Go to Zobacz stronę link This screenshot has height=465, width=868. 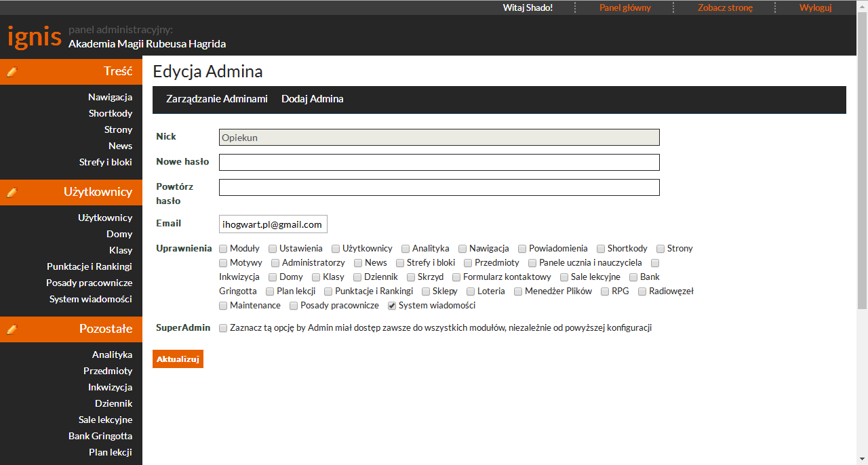click(x=725, y=7)
